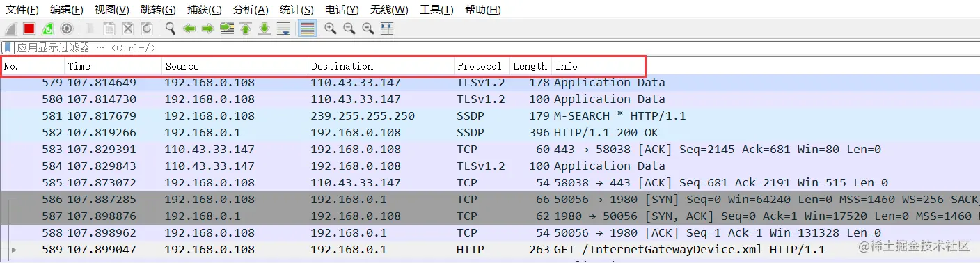The image size is (980, 263).
Task: Restart the current capture with green fin icon
Action: tap(48, 29)
